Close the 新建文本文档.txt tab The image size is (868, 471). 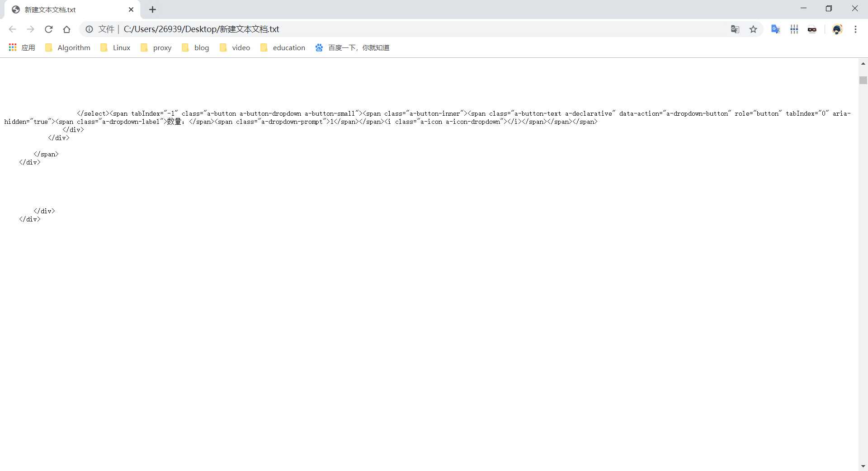point(131,9)
